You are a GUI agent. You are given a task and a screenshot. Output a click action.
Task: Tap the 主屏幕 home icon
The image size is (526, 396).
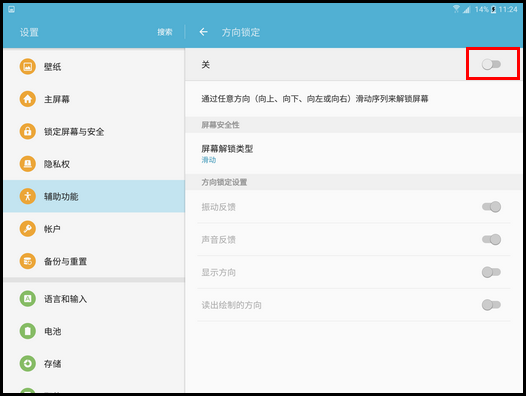pos(28,99)
